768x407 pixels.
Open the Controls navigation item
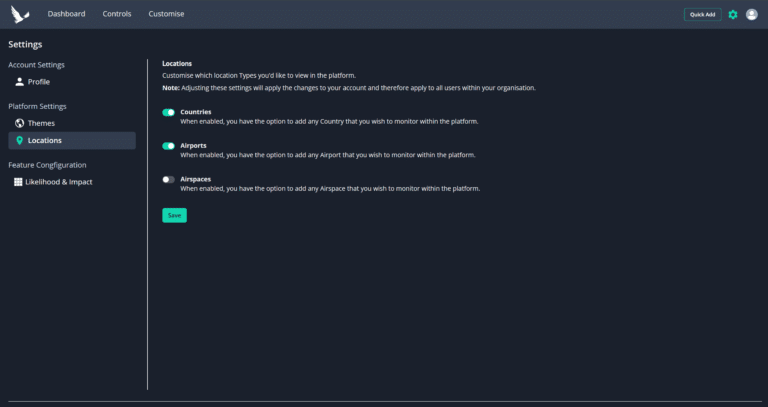(117, 14)
